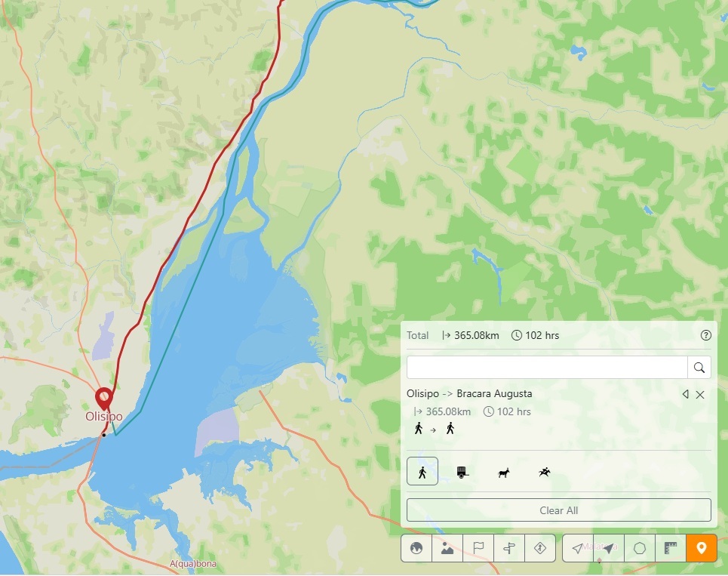Collapse the Olisipo to Bracara Augusta route
The width and height of the screenshot is (728, 576).
click(685, 394)
